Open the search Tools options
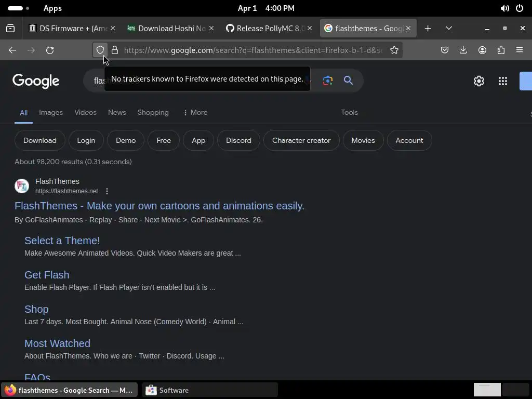This screenshot has height=399, width=532. tap(350, 112)
